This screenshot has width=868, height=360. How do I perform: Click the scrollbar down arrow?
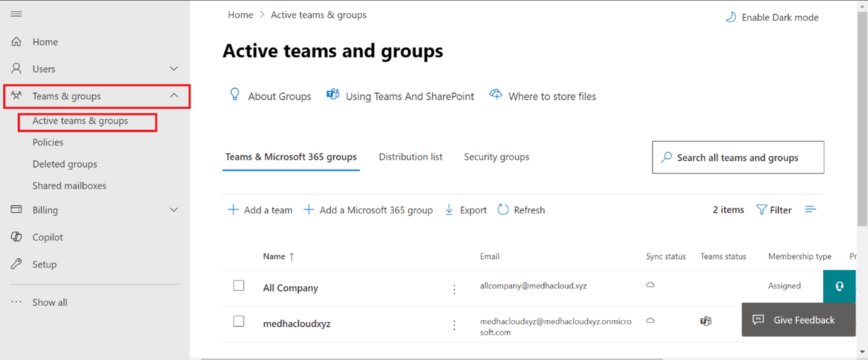click(x=862, y=352)
